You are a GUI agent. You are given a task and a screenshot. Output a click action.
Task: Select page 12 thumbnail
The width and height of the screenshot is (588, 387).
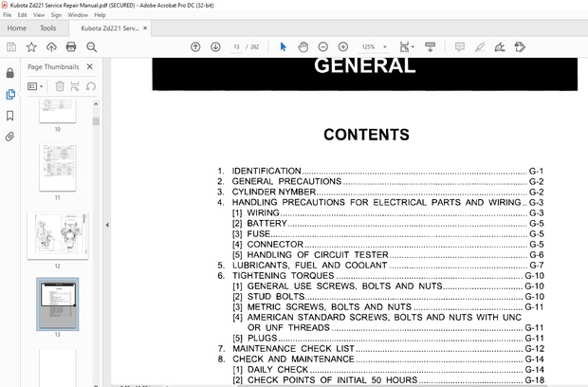click(x=57, y=236)
